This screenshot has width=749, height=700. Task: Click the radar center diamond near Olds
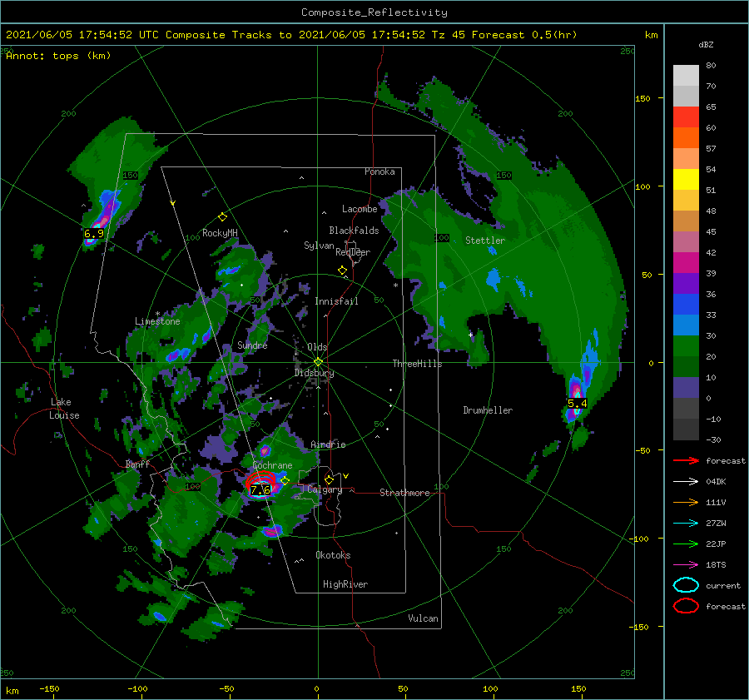pos(318,362)
